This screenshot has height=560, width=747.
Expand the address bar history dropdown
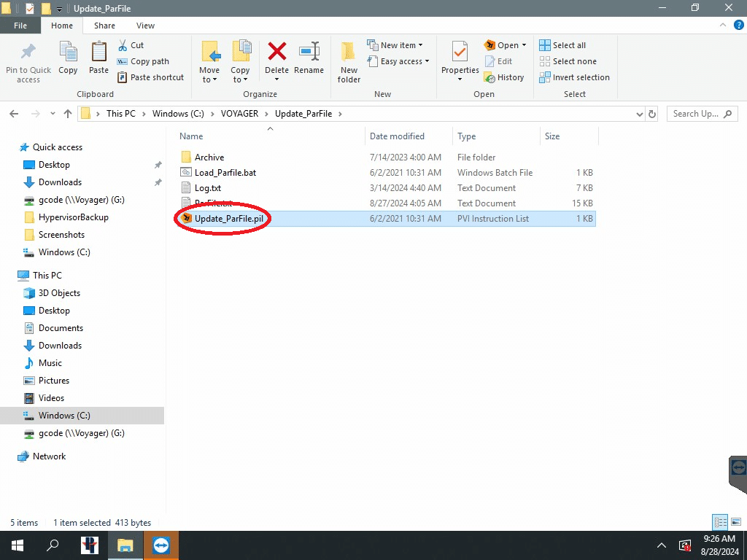639,114
